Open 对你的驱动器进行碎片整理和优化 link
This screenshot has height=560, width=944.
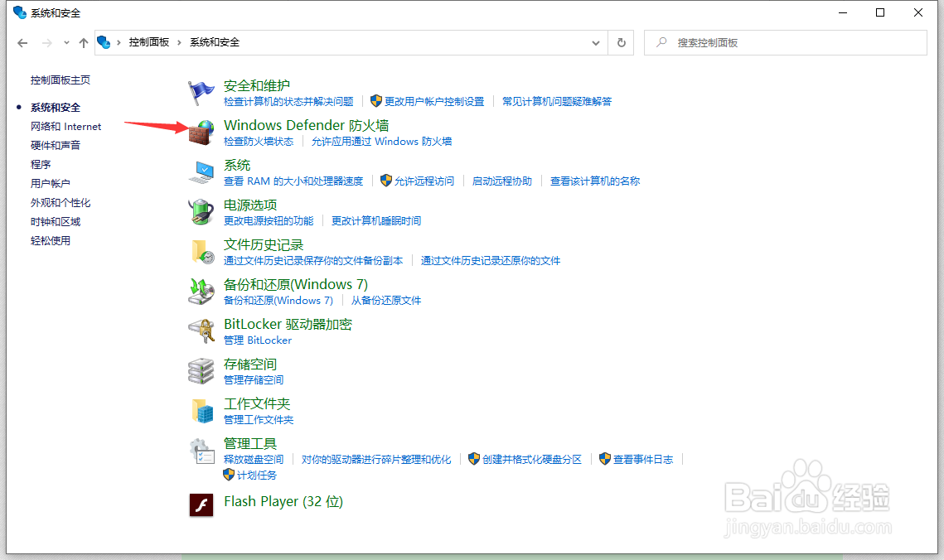[x=376, y=460]
